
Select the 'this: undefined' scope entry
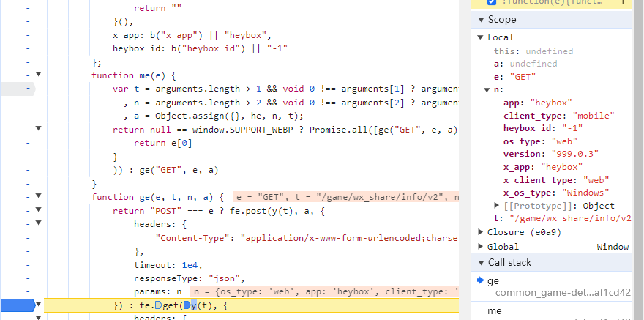533,51
